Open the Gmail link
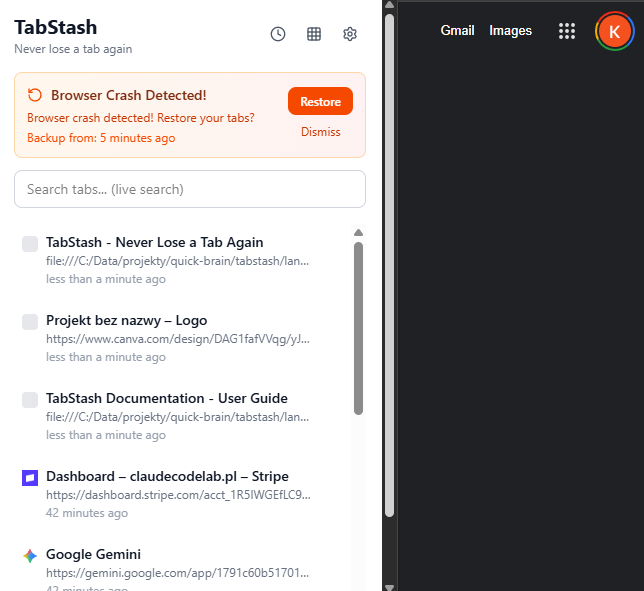Screen dimensions: 644x591 [457, 31]
